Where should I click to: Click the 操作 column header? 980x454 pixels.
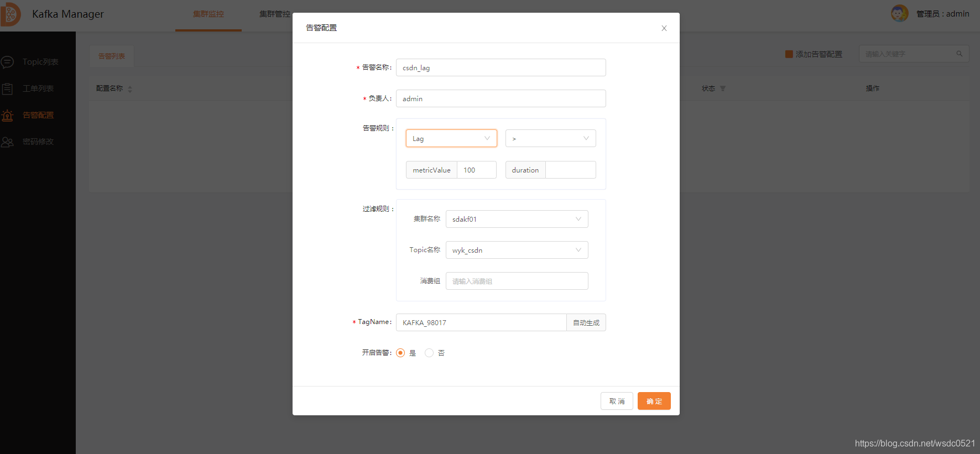(x=873, y=88)
